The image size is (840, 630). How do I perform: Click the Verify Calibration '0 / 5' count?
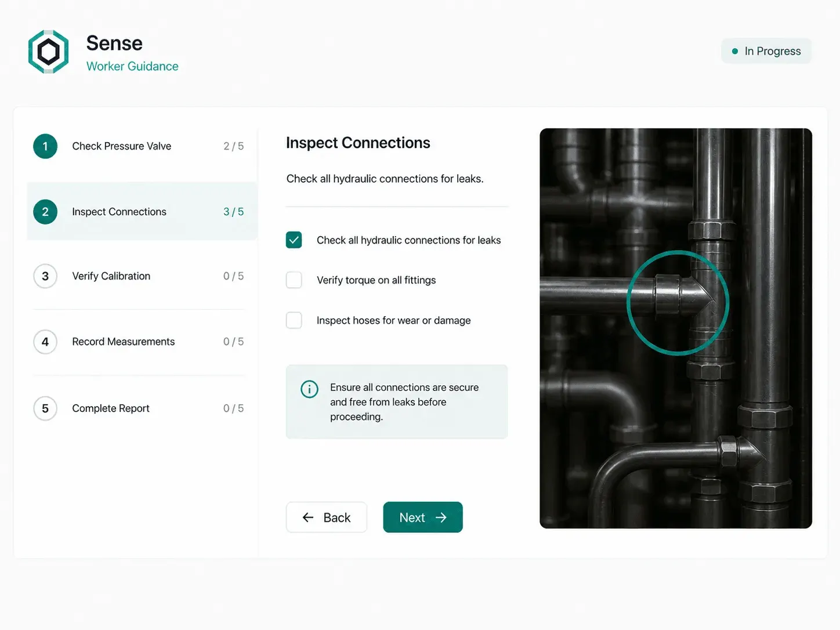(234, 276)
